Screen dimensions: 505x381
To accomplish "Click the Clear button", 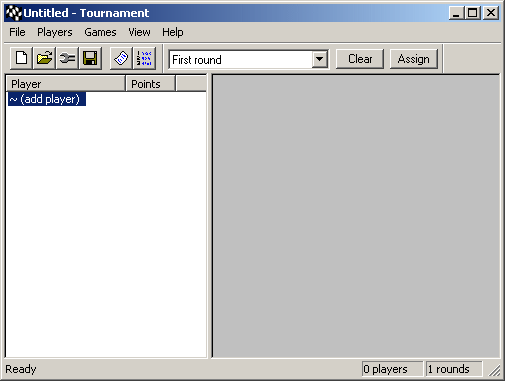I will (x=360, y=59).
